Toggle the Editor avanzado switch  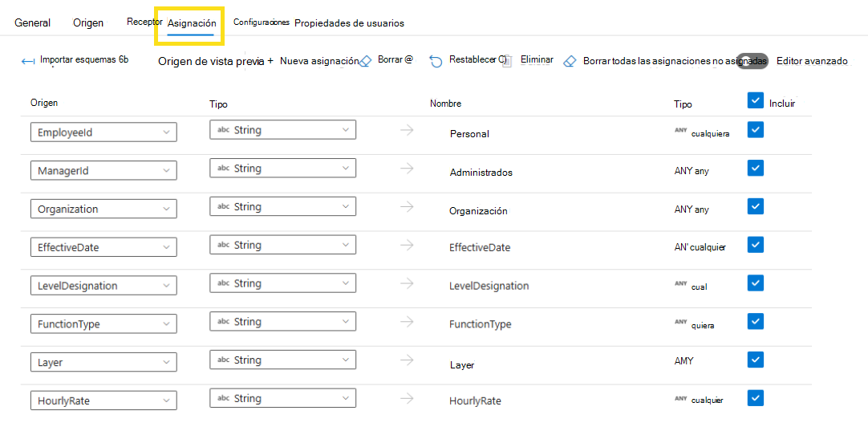[752, 61]
